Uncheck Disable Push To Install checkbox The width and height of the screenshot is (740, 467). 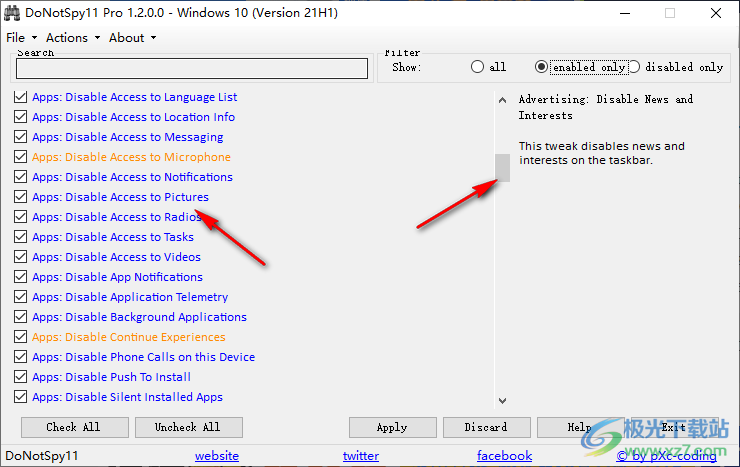point(20,377)
